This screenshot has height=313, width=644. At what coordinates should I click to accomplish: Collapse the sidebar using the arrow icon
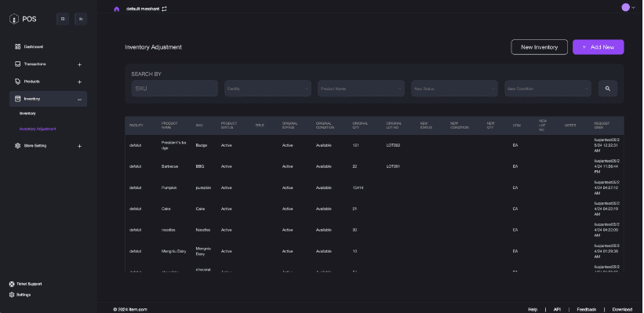click(81, 19)
